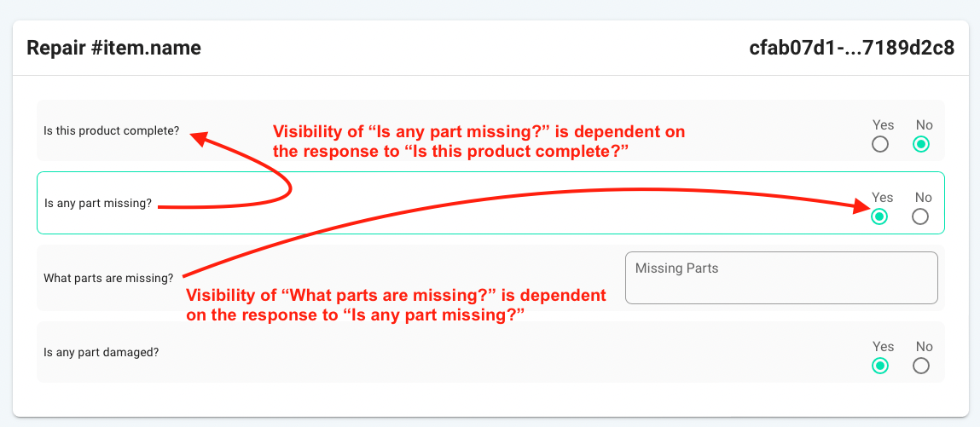The width and height of the screenshot is (980, 427).
Task: Select No for "Is this product complete?"
Action: coord(920,144)
